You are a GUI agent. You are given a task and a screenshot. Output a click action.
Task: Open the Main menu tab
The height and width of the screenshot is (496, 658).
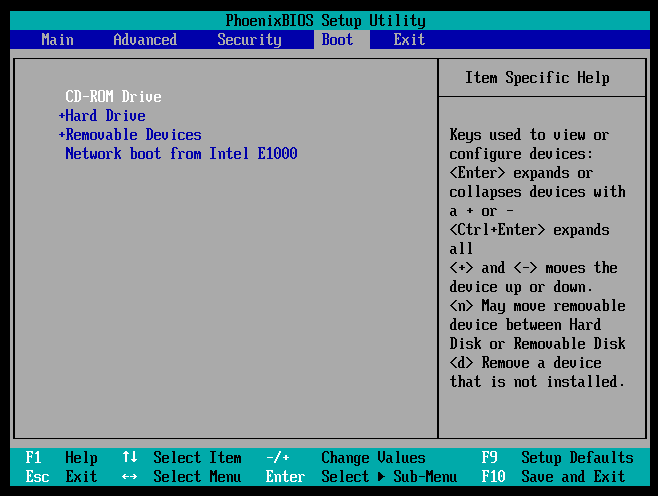tap(57, 39)
